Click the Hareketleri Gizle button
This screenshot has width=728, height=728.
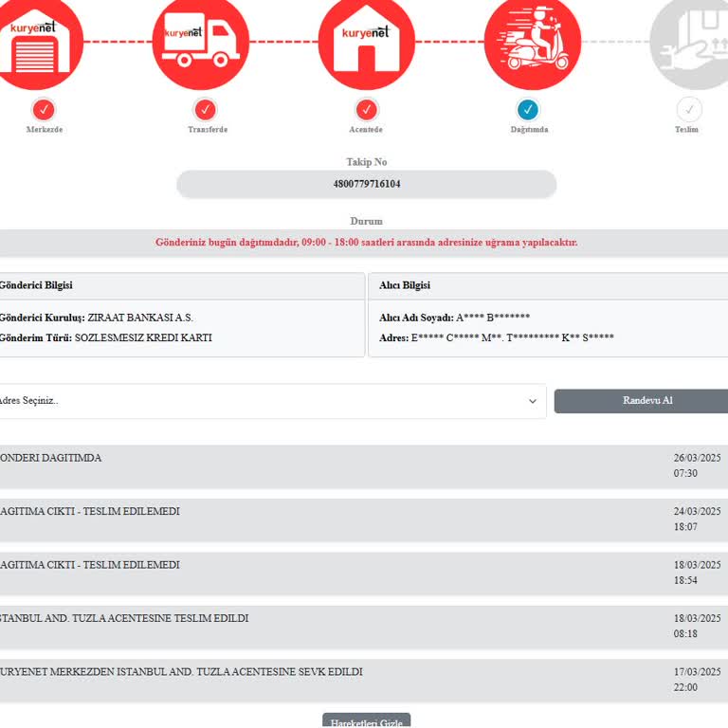pyautogui.click(x=366, y=720)
